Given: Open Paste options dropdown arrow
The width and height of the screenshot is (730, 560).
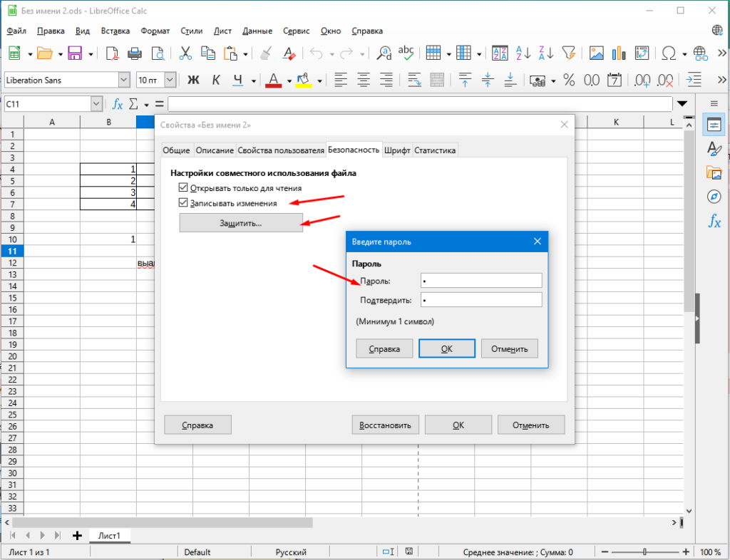Looking at the screenshot, I should (x=245, y=54).
